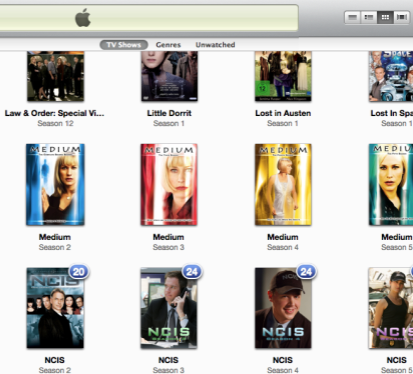Click 'Season 12' under Law & Order

pyautogui.click(x=55, y=124)
